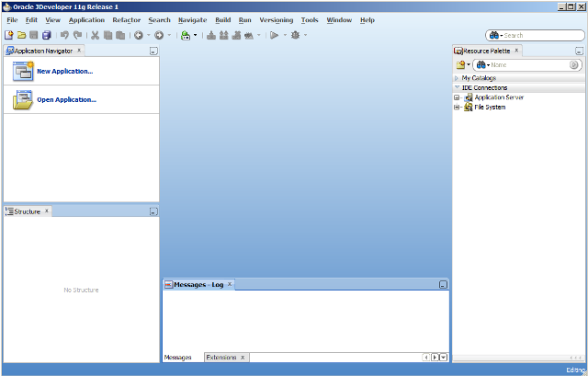Minimize the Messages - Log panel
This screenshot has height=376, width=588.
pyautogui.click(x=443, y=285)
